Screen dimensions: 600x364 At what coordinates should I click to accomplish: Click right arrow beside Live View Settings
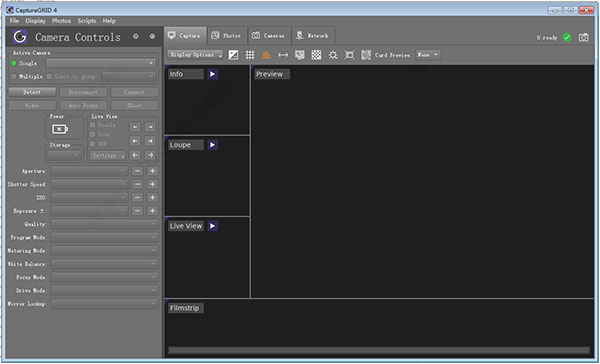[x=150, y=155]
